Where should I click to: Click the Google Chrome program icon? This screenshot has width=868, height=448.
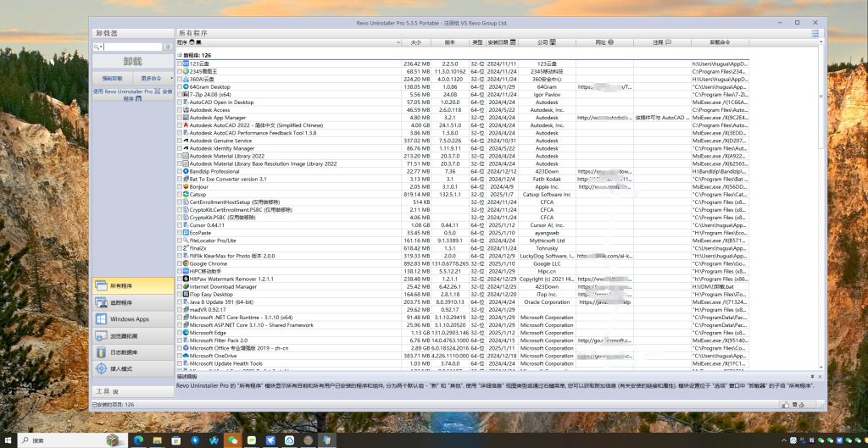coord(186,264)
